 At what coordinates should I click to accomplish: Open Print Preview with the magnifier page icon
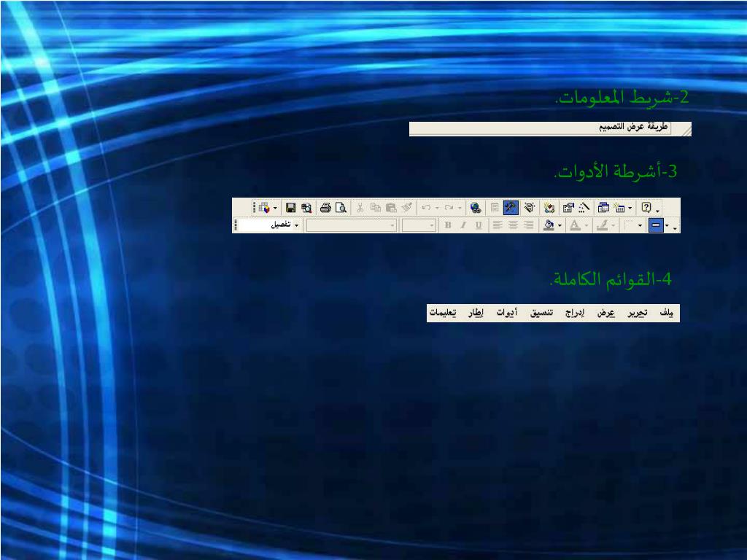coord(341,208)
